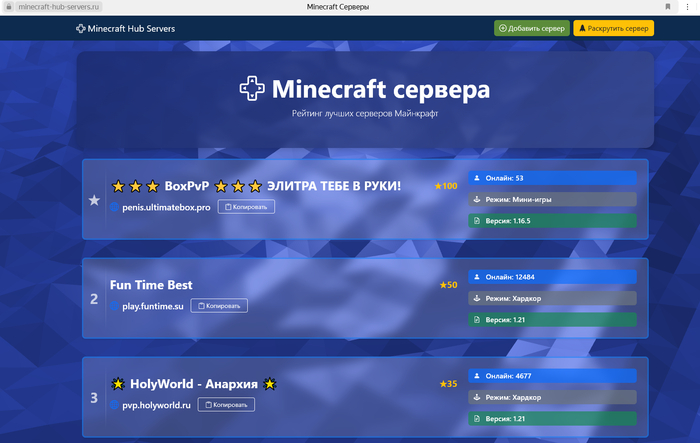Click clipboard icon in pvp.holyworld.ru Копировать button
Image resolution: width=700 pixels, height=443 pixels.
208,405
